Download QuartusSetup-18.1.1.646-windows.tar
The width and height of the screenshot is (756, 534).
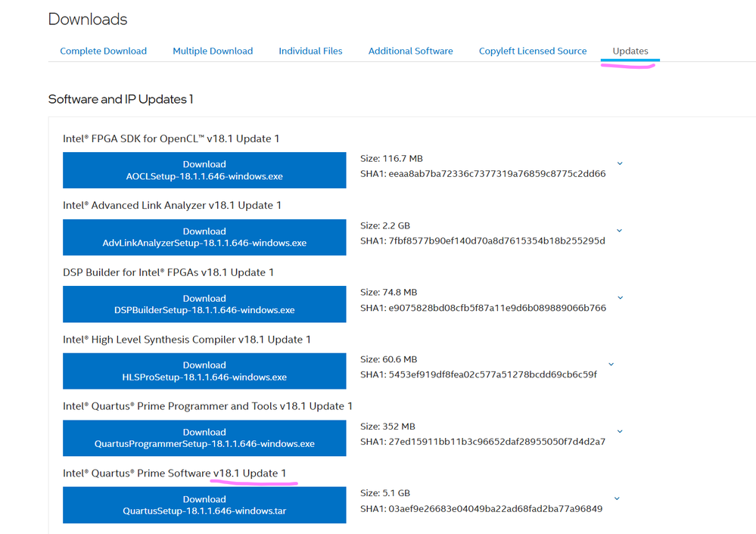[x=204, y=505]
